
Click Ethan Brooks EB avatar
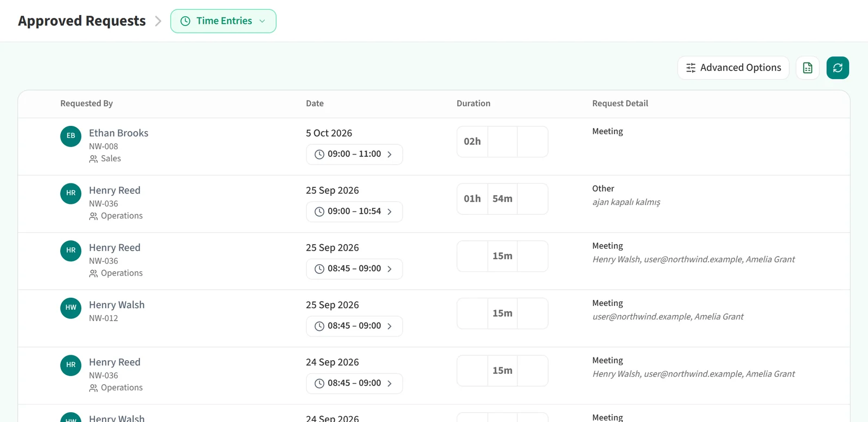pos(71,136)
